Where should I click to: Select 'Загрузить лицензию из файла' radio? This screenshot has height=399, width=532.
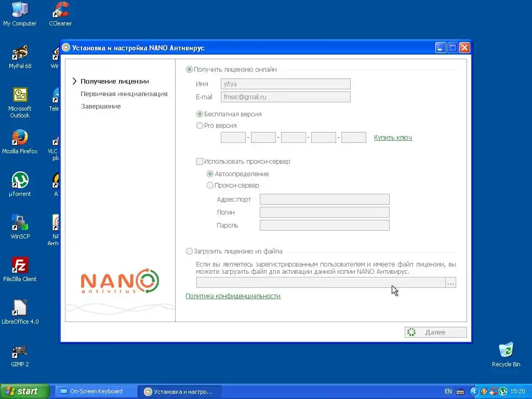tap(189, 251)
